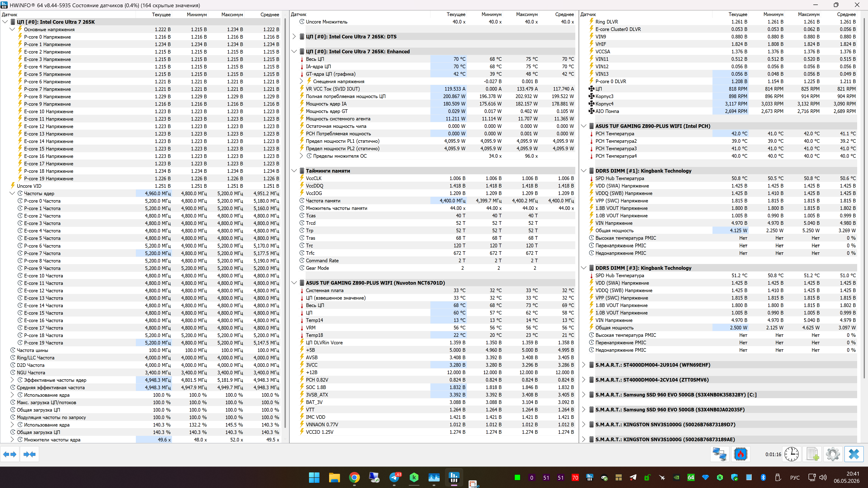
Task: Expand the Пределы множителя ОС subgroup
Action: [x=301, y=156]
